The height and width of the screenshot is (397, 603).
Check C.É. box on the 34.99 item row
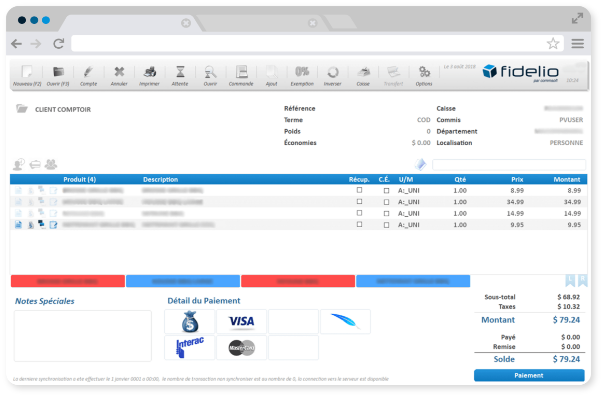(x=386, y=202)
